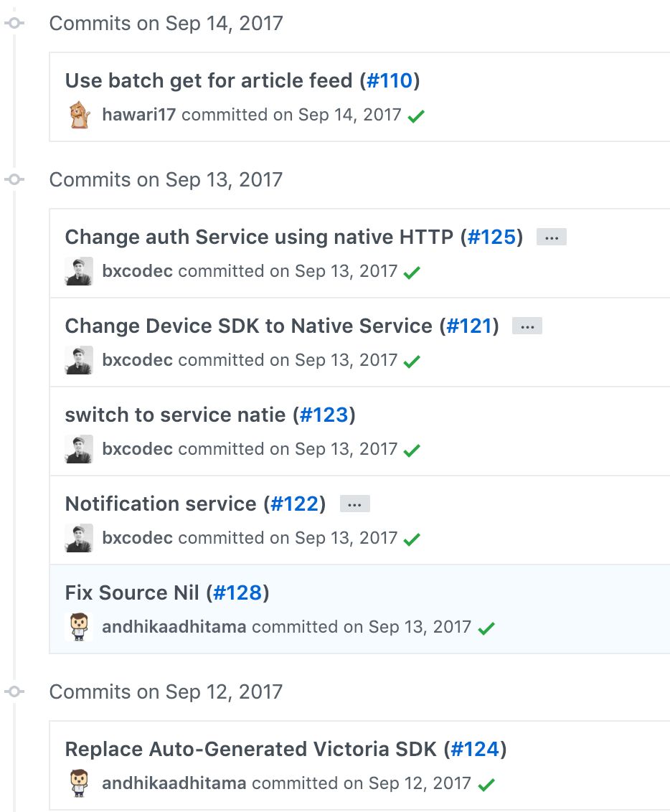670x812 pixels.
Task: Click green check status on batch get commit
Action: coord(416,116)
